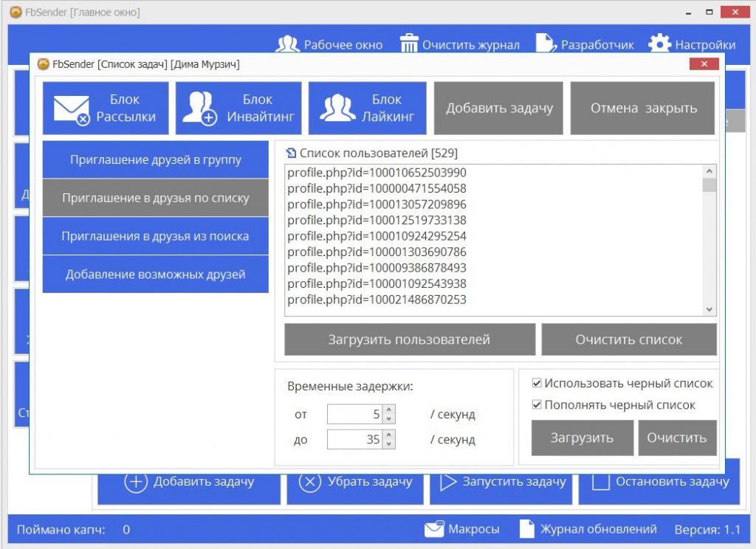Select row profile.php?id=100010652503990
Image resolution: width=756 pixels, height=549 pixels.
tap(494, 173)
